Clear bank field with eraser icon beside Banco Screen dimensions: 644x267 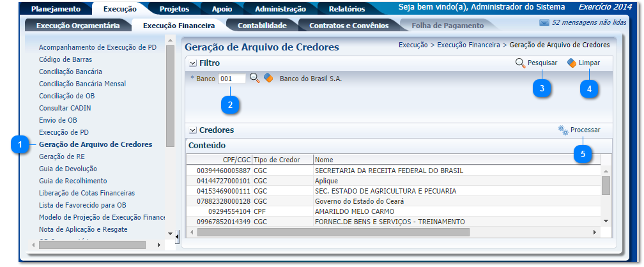268,78
